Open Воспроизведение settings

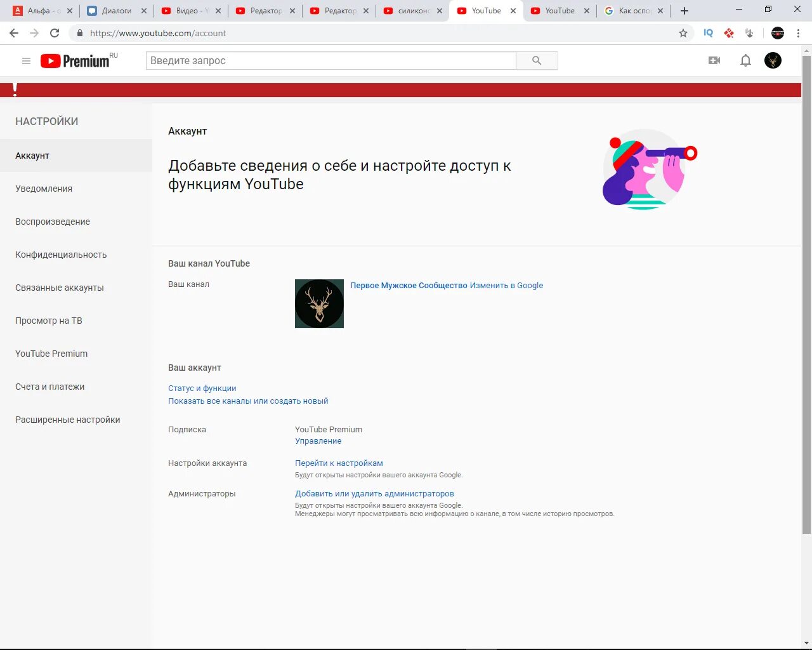76,222
